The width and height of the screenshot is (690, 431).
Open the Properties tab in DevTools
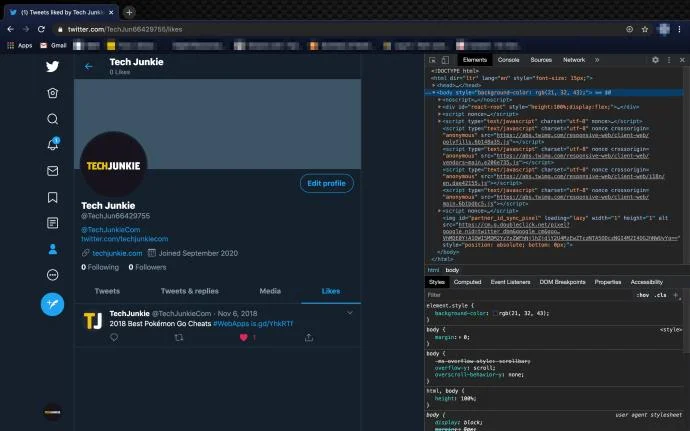tap(608, 282)
